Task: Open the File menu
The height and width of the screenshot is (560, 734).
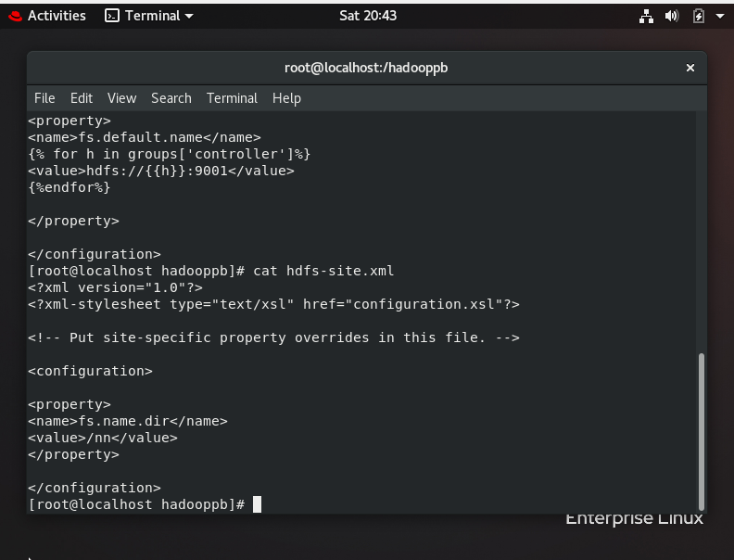Action: click(x=44, y=98)
